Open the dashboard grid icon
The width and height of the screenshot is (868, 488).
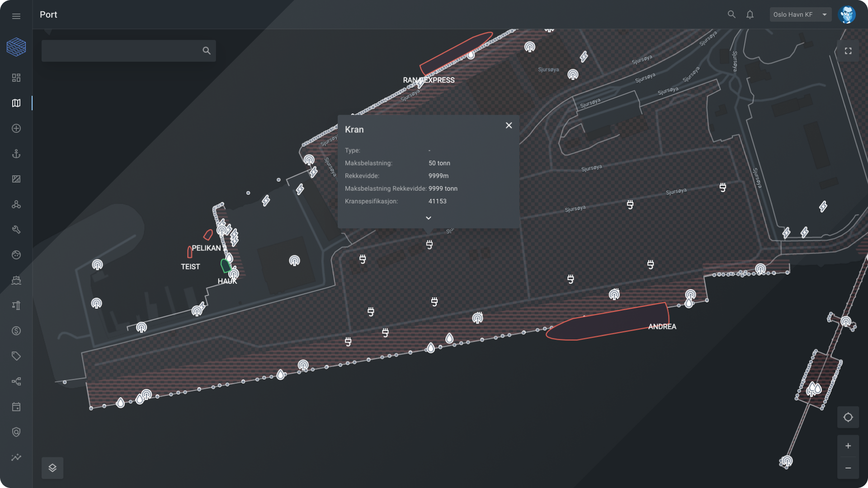tap(16, 78)
